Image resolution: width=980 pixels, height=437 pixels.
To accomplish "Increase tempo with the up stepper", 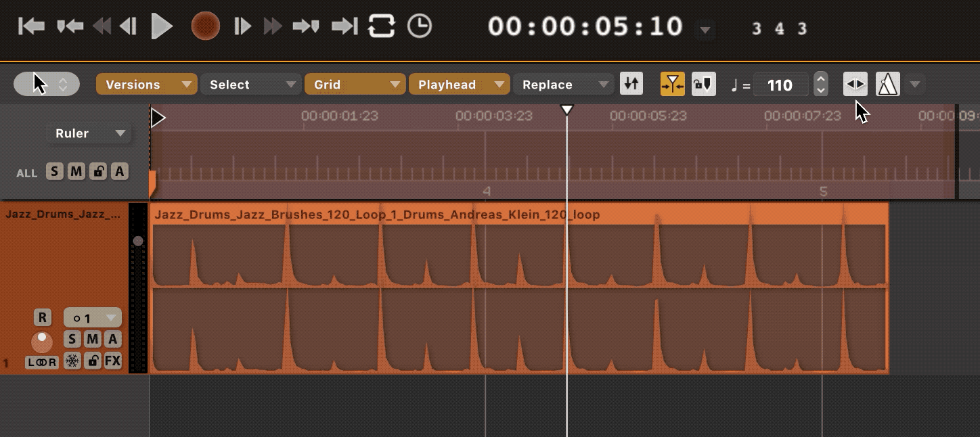I will (x=821, y=78).
